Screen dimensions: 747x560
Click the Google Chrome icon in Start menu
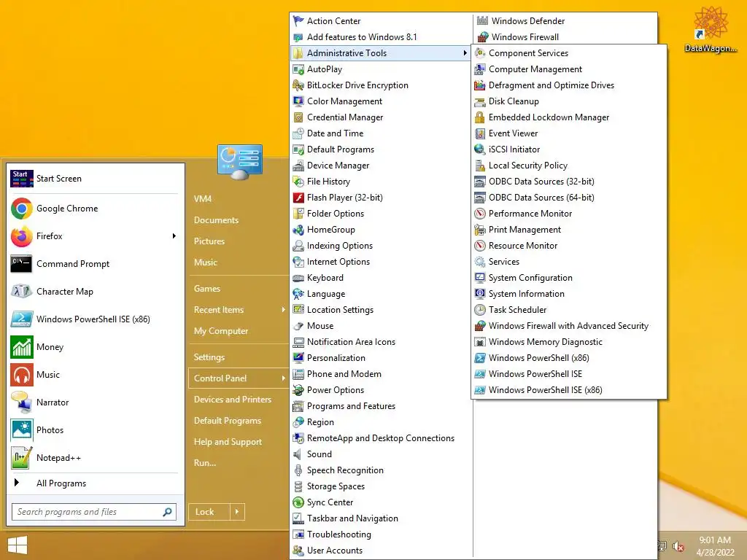click(x=21, y=209)
